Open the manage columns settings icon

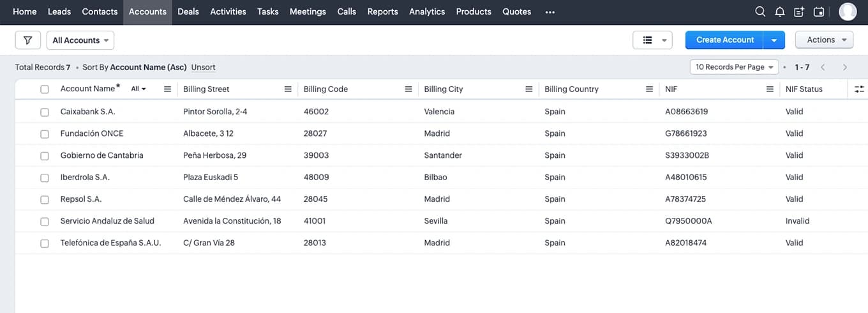pos(859,89)
